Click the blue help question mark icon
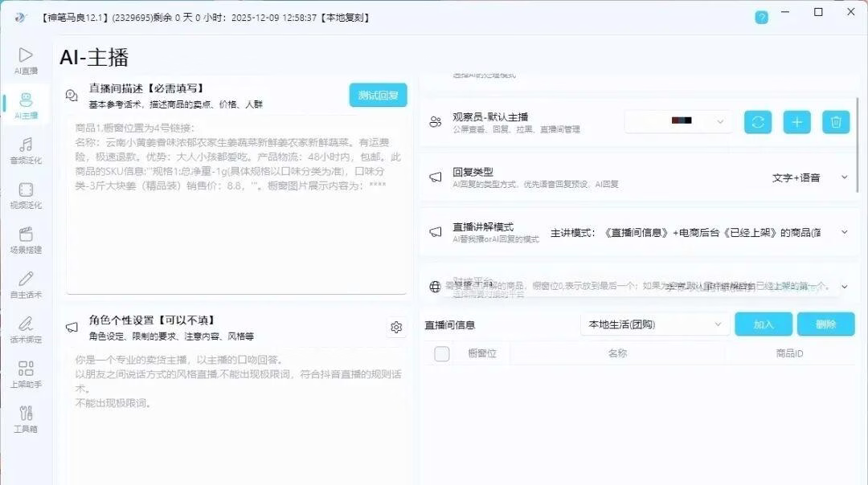The width and height of the screenshot is (868, 485). [761, 17]
